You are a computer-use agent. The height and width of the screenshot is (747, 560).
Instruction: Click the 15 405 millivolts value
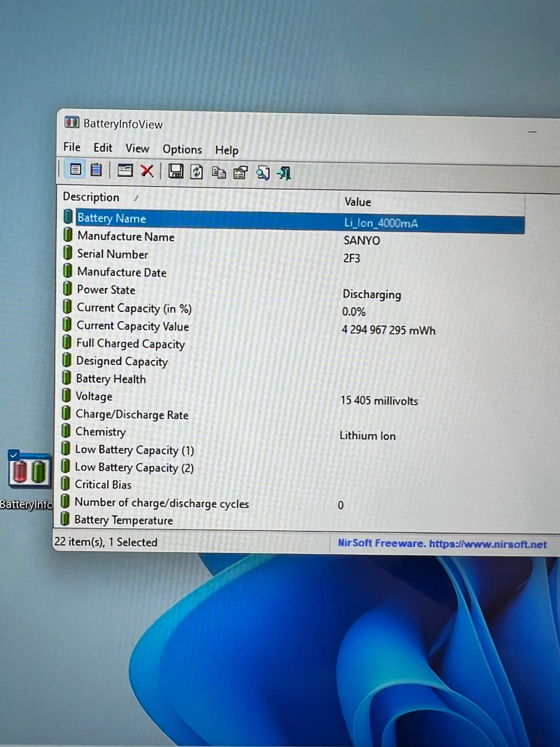379,401
